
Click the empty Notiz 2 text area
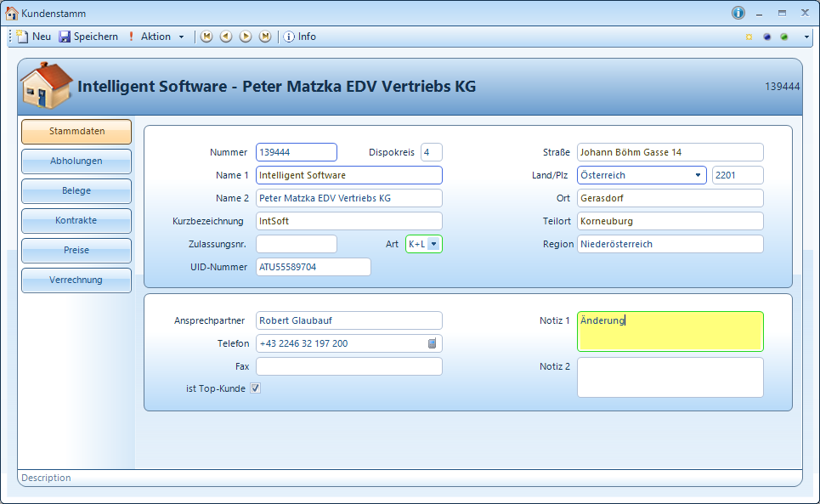click(x=670, y=377)
